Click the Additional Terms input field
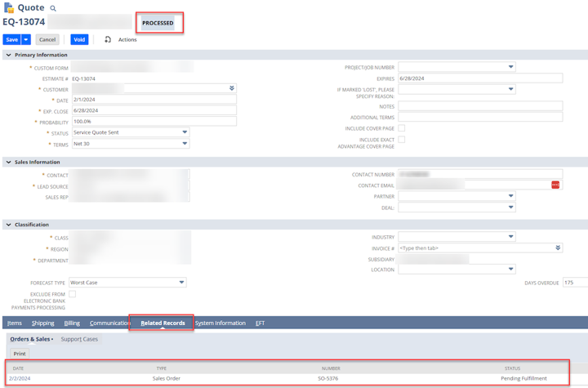The height and width of the screenshot is (388, 588). pos(480,117)
